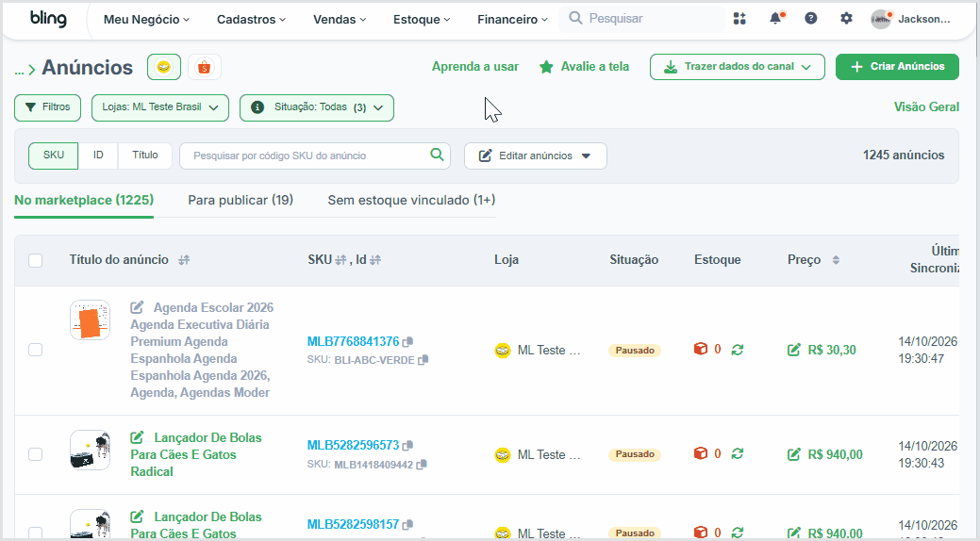
Task: Open Visão Geral link
Action: tap(926, 107)
